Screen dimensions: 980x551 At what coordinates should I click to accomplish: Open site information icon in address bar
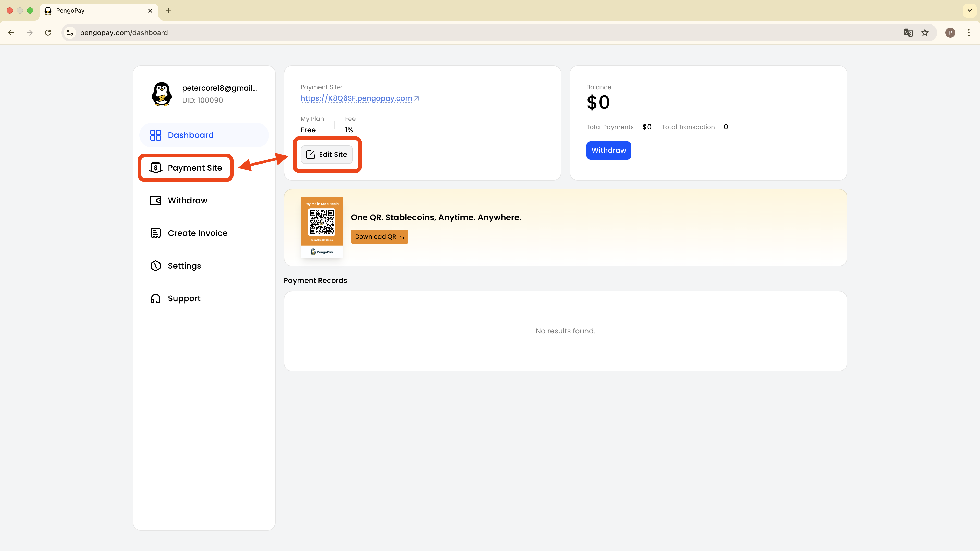click(x=70, y=33)
